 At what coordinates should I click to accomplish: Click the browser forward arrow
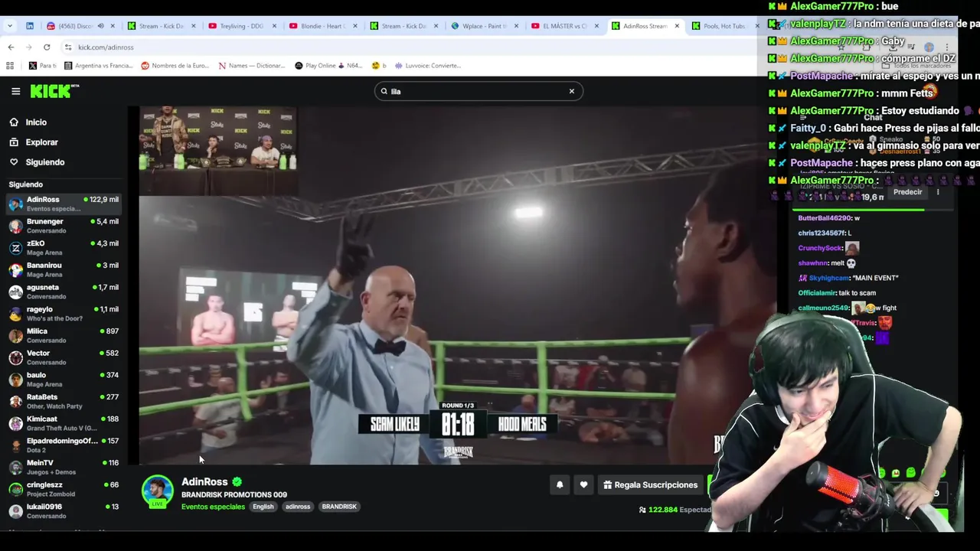pyautogui.click(x=28, y=47)
